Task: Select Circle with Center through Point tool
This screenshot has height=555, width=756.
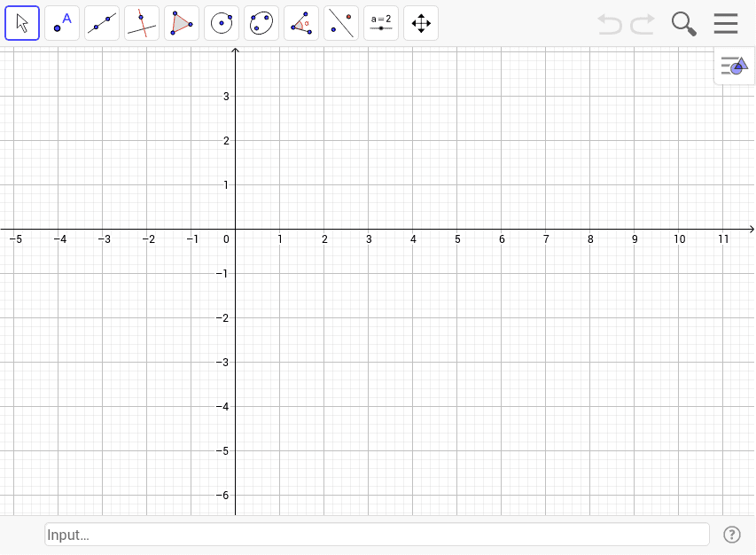Action: 222,23
